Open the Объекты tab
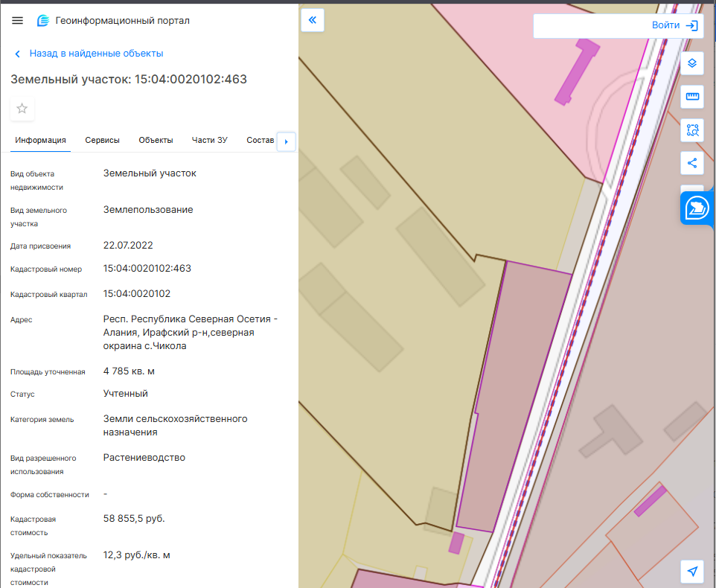 156,140
